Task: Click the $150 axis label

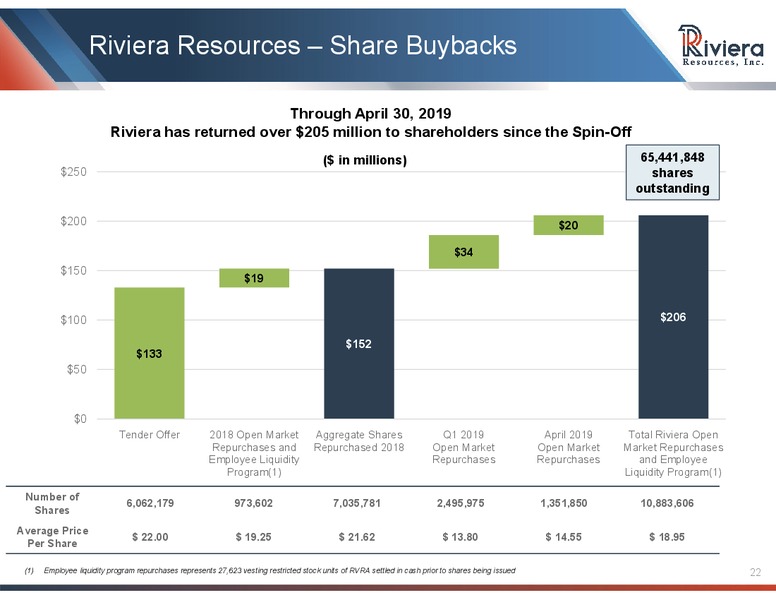Action: pyautogui.click(x=73, y=271)
